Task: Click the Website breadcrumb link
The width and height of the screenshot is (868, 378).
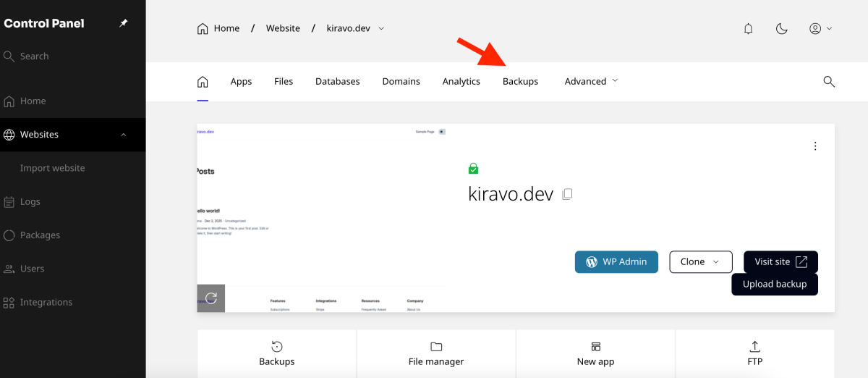Action: click(x=283, y=28)
